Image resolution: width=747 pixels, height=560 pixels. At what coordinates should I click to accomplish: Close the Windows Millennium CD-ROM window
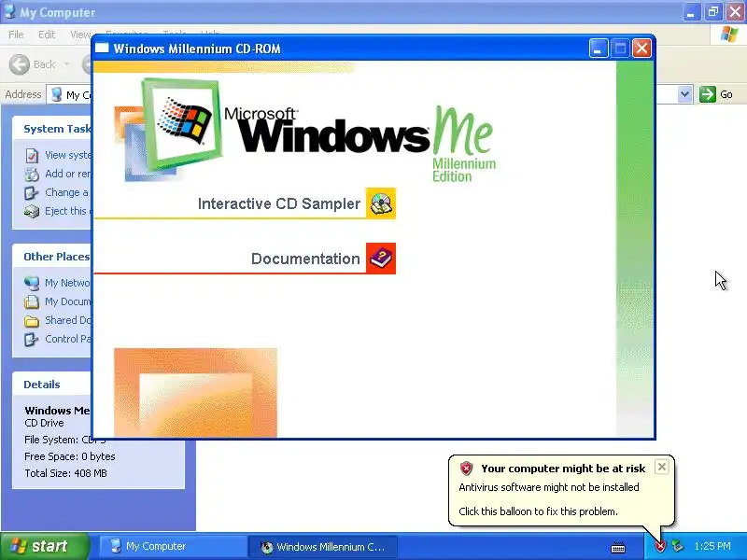point(641,49)
